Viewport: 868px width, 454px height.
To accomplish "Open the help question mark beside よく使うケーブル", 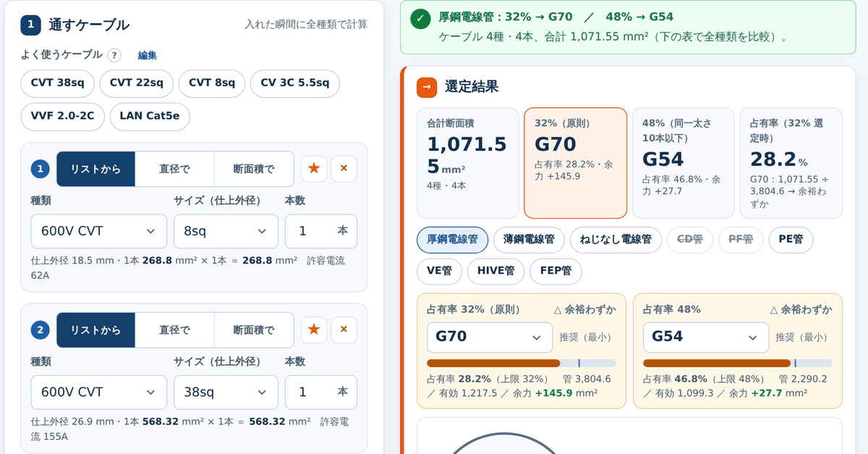I will (114, 55).
